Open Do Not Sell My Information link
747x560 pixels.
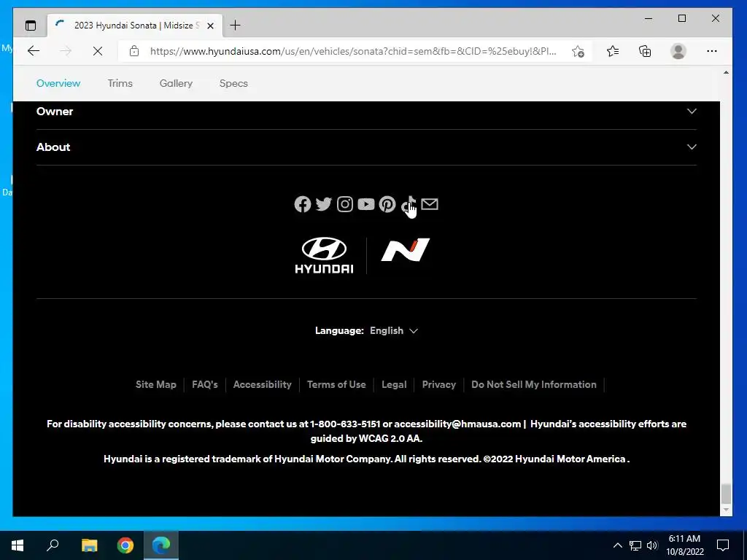[533, 384]
